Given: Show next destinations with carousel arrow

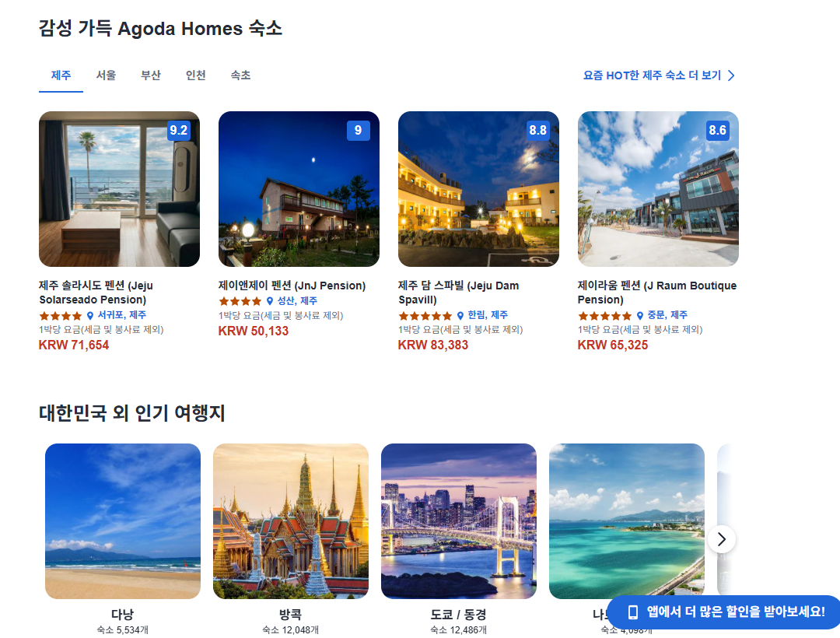Looking at the screenshot, I should point(722,539).
